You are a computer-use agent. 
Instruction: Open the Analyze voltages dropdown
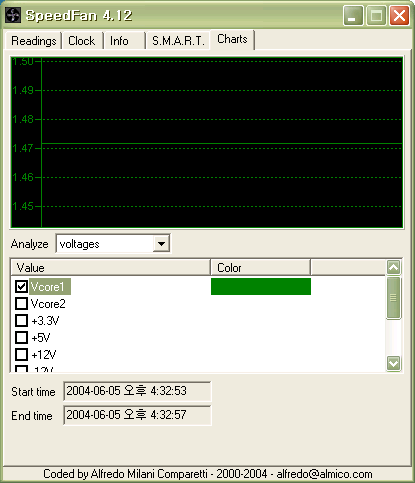pos(161,244)
